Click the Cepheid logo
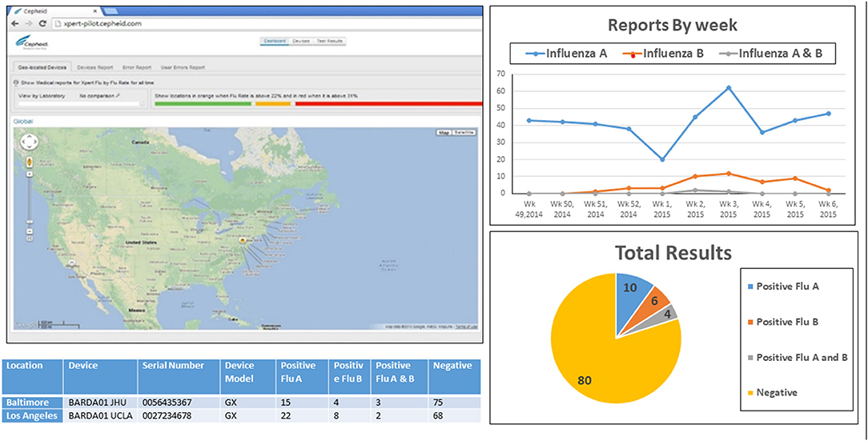 pos(32,42)
